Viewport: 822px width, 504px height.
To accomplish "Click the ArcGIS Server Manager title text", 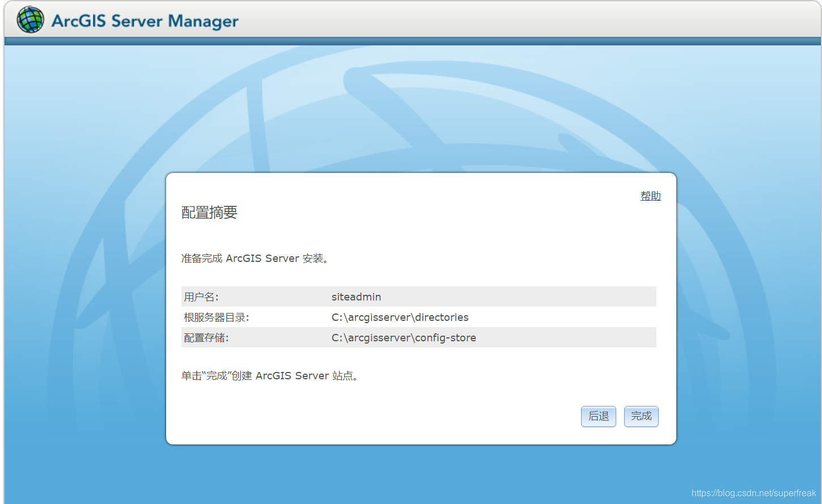I will click(145, 21).
